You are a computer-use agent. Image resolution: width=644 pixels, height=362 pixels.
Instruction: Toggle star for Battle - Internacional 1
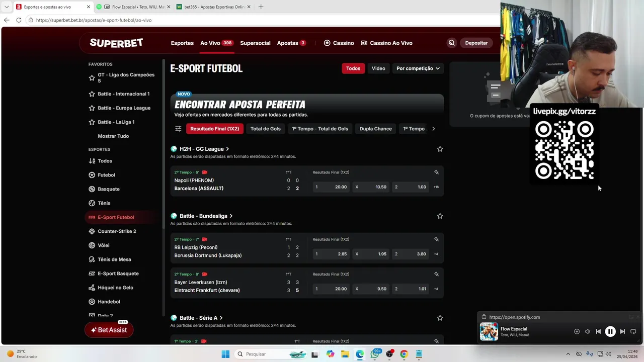92,94
